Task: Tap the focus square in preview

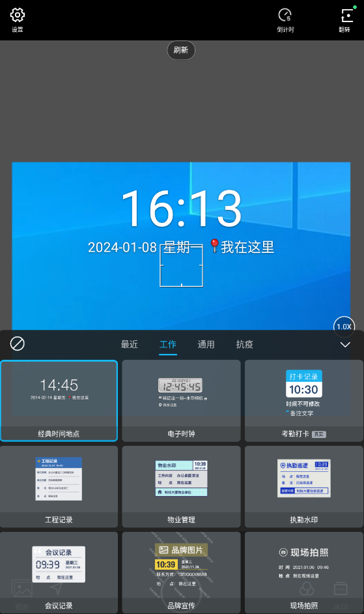Action: [181, 266]
